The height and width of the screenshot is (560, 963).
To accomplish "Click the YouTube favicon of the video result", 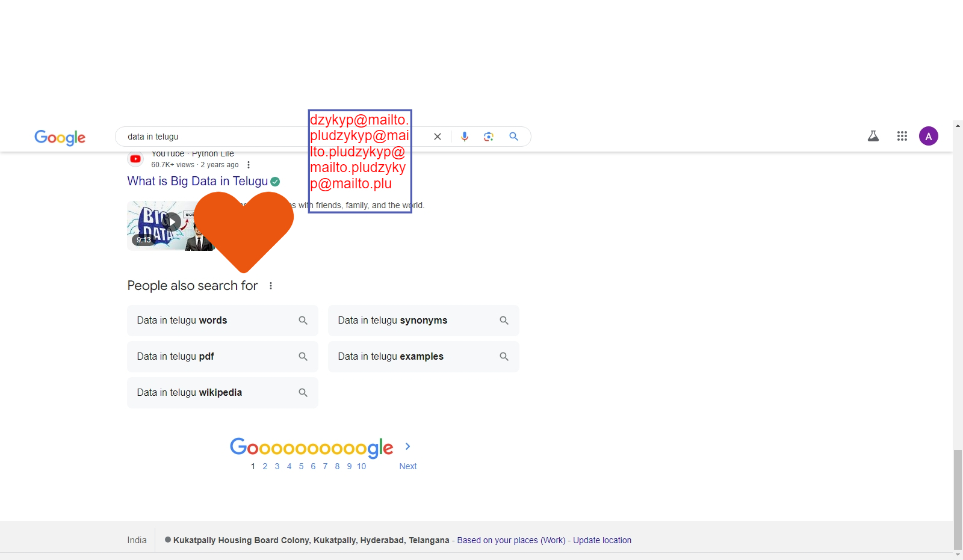I will (x=135, y=159).
